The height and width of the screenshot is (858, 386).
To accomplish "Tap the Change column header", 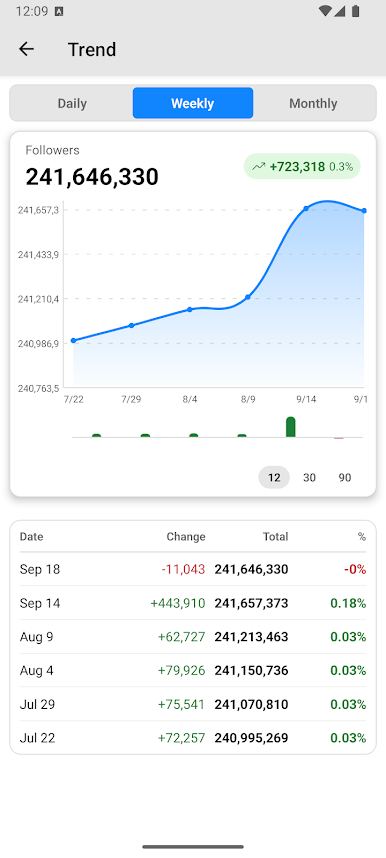I will 186,537.
